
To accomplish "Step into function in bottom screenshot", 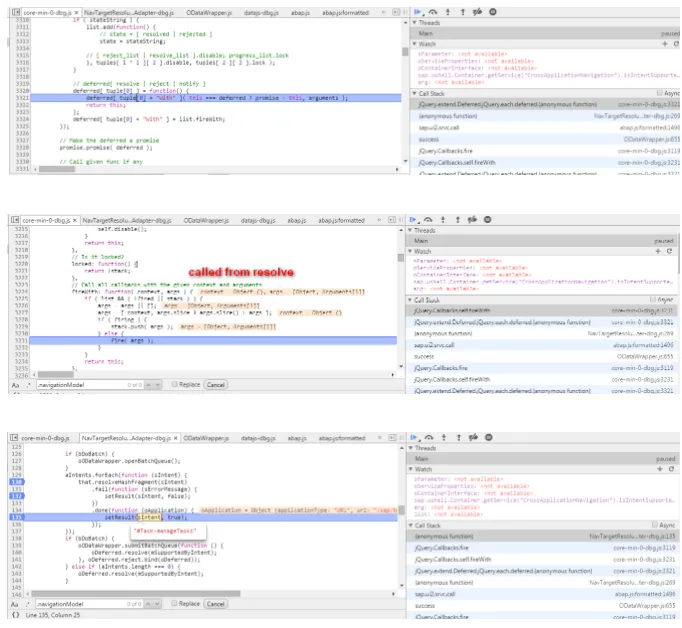I will click(444, 438).
